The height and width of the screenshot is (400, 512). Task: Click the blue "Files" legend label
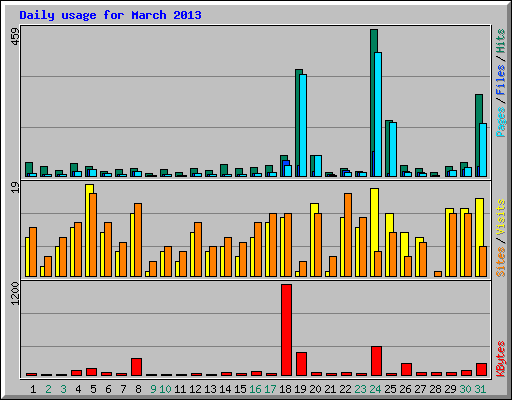tap(501, 80)
